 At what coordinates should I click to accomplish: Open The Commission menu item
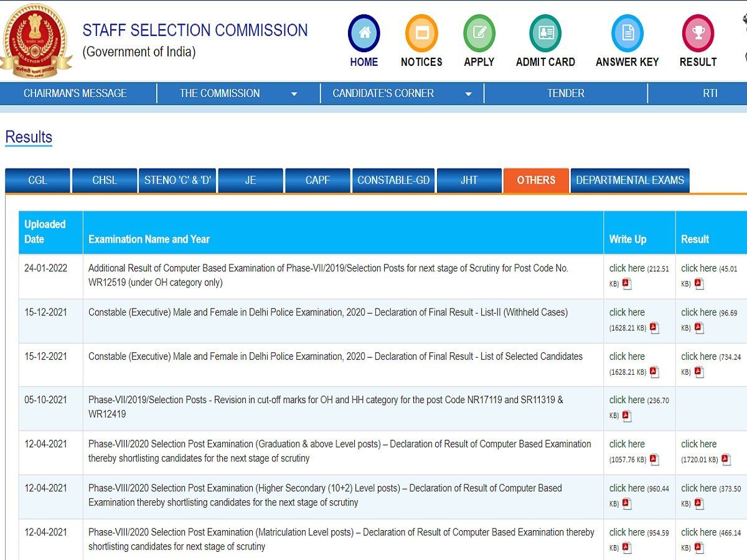pos(220,93)
